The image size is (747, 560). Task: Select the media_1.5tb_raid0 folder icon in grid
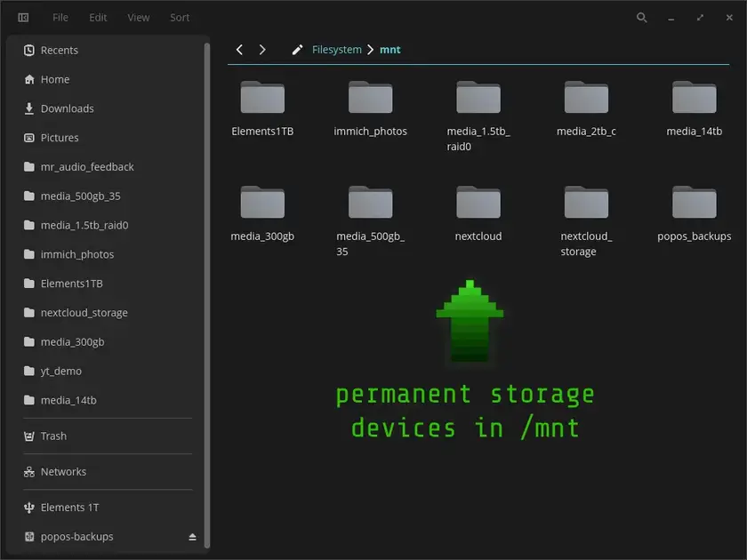[x=478, y=97]
